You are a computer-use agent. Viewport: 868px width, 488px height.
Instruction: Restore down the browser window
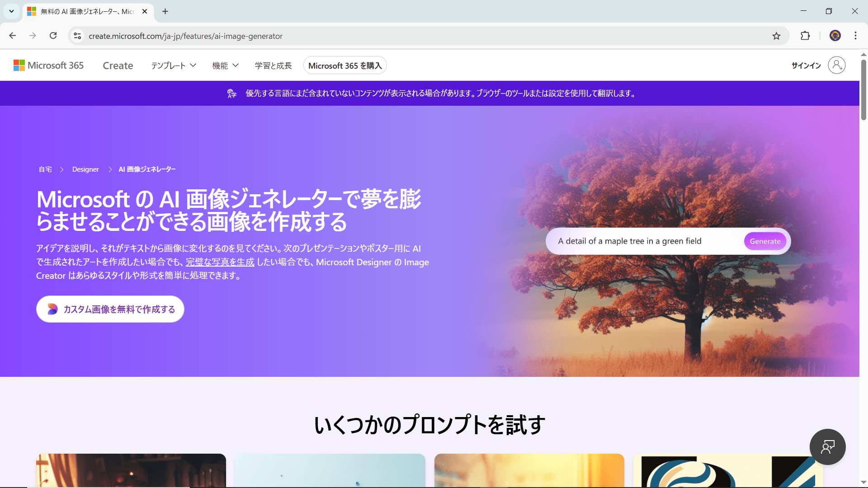(x=829, y=11)
